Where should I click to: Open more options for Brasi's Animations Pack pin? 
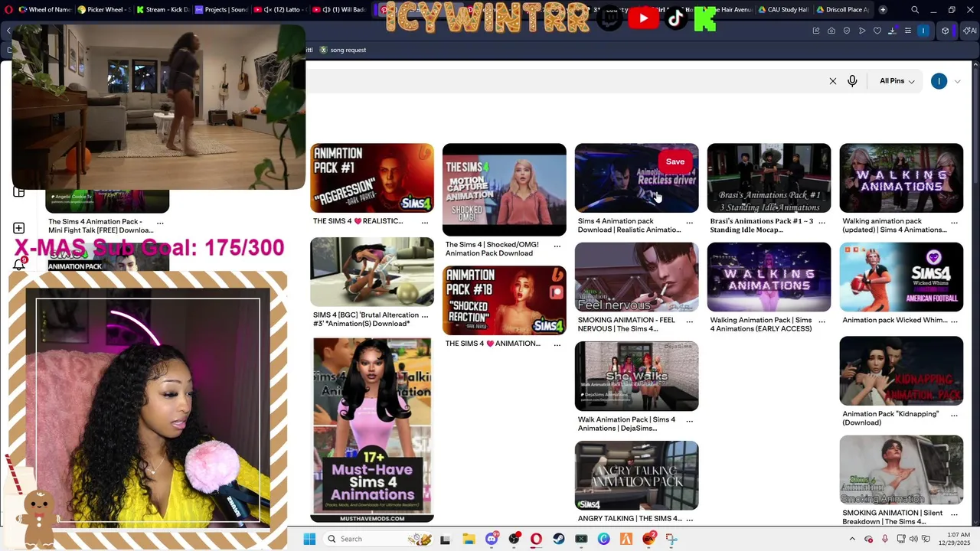pyautogui.click(x=822, y=222)
